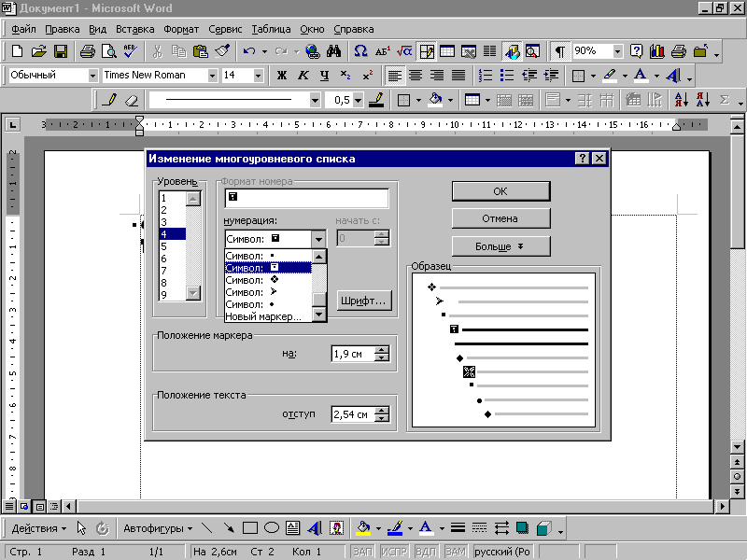Insert symbol Omega icon
This screenshot has height=560, width=747.
(360, 51)
